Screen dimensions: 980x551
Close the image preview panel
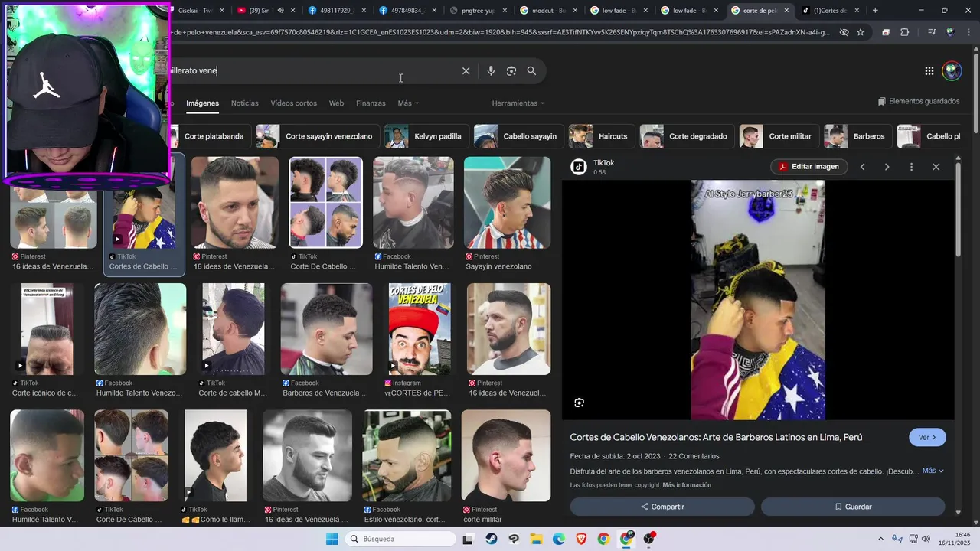point(936,167)
